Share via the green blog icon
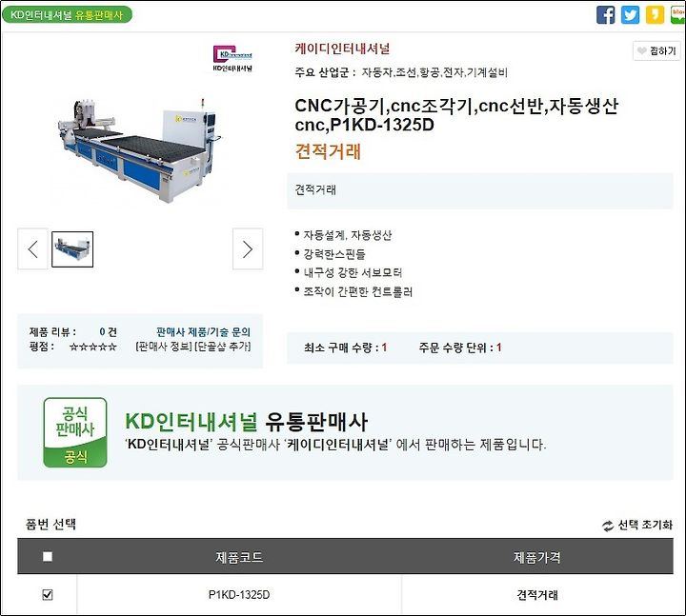 coord(677,15)
